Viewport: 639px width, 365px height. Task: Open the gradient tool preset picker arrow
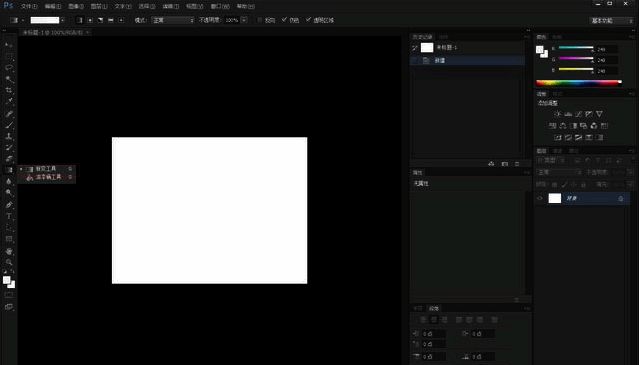pyautogui.click(x=23, y=20)
